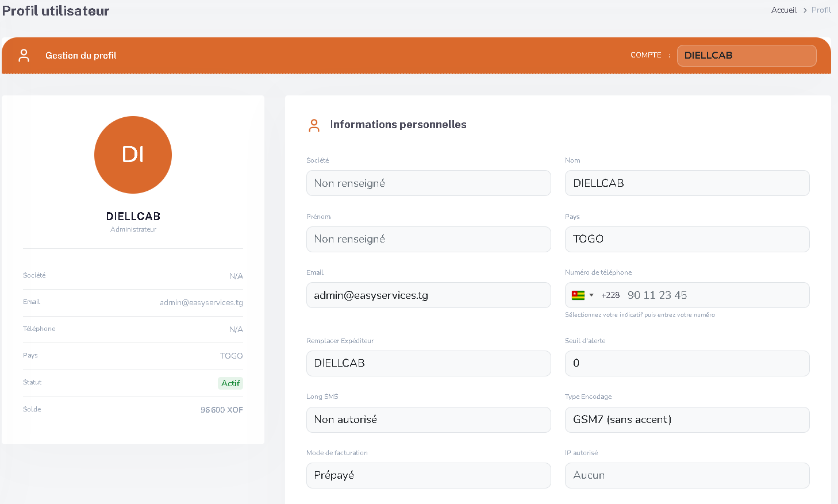The height and width of the screenshot is (504, 838).
Task: Click the COMPTE label in header
Action: coord(646,55)
